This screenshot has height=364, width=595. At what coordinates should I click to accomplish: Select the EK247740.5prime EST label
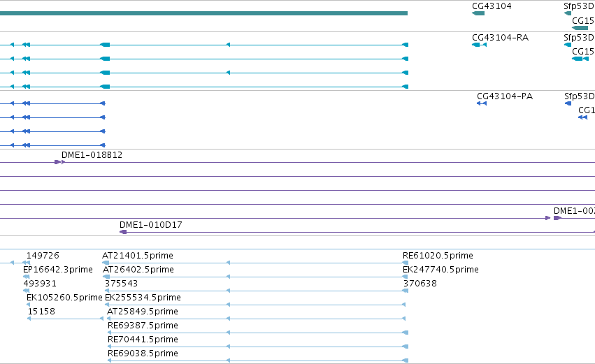[440, 270]
